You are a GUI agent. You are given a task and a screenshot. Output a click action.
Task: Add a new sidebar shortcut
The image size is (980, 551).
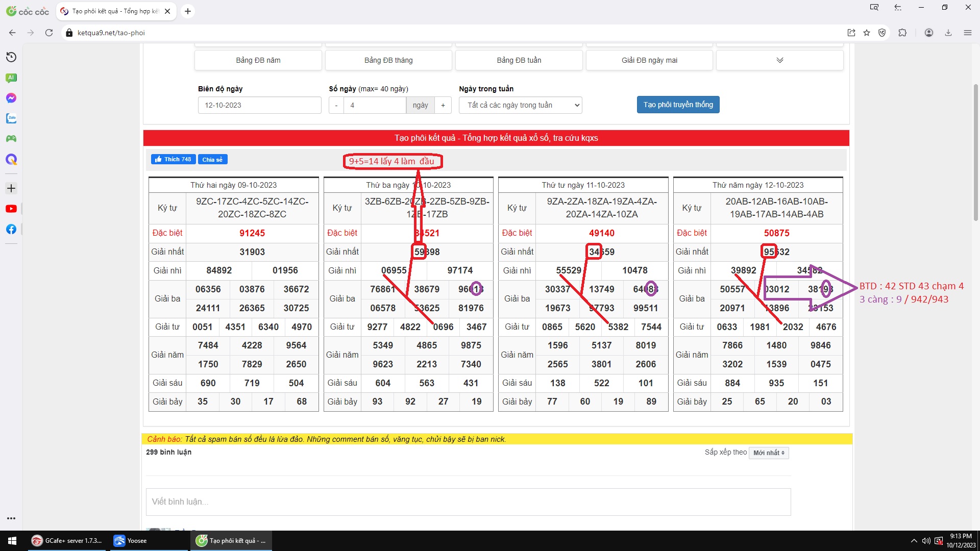(x=11, y=188)
